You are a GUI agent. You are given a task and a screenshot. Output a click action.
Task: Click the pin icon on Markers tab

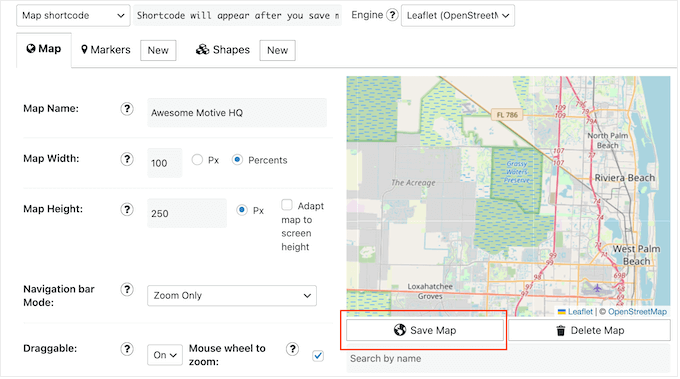(x=85, y=50)
